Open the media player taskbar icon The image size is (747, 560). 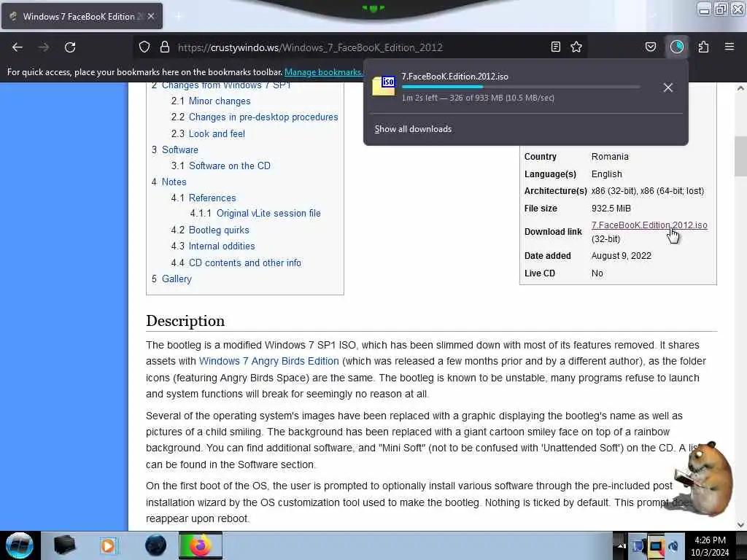click(108, 545)
